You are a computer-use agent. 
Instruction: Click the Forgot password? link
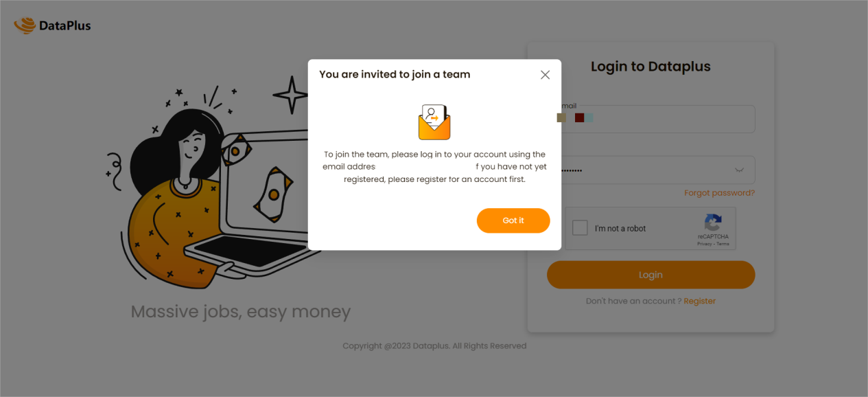pyautogui.click(x=719, y=193)
